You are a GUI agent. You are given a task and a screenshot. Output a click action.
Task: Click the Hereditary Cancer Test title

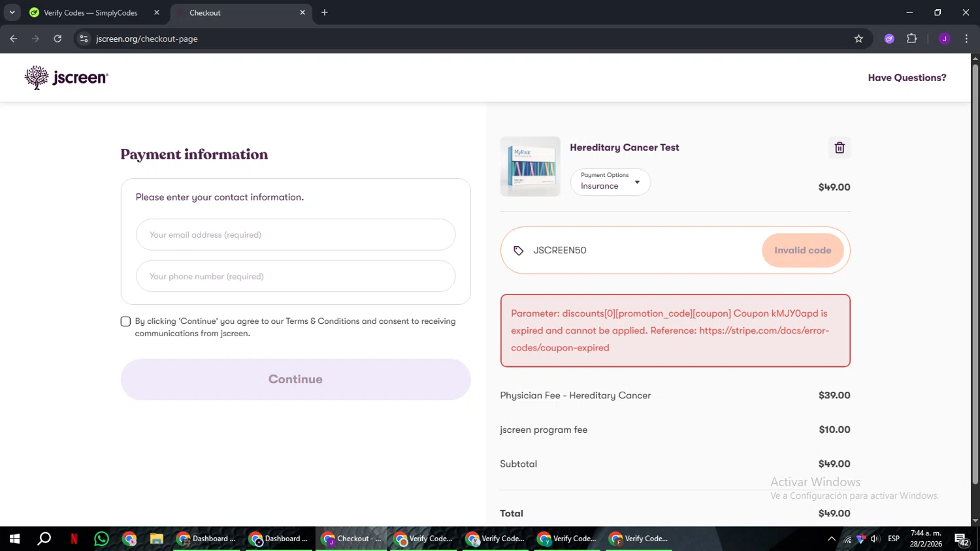coord(625,148)
